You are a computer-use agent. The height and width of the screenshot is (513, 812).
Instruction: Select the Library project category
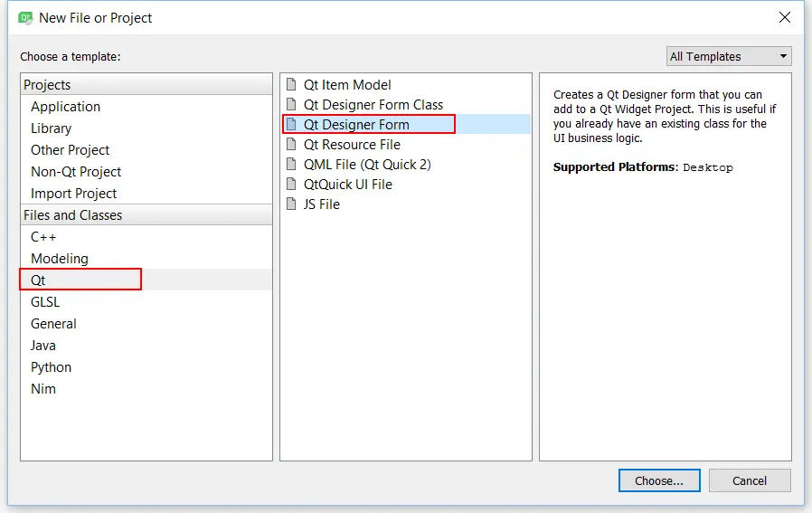[x=51, y=128]
